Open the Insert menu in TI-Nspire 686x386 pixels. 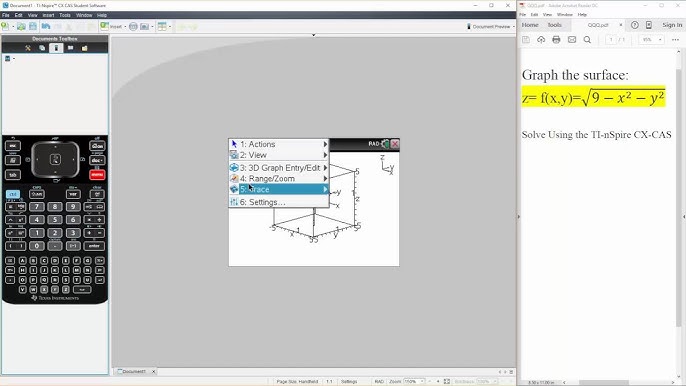point(48,15)
